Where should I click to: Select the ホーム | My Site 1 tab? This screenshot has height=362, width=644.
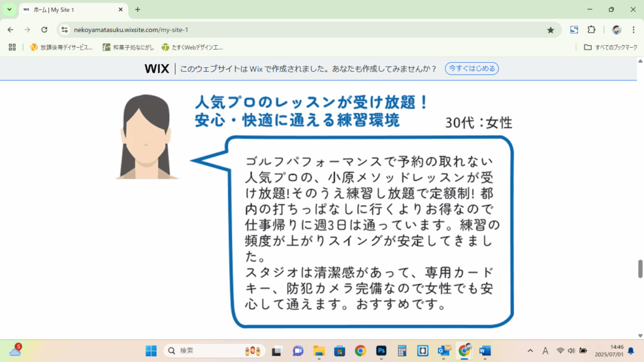coord(74,10)
